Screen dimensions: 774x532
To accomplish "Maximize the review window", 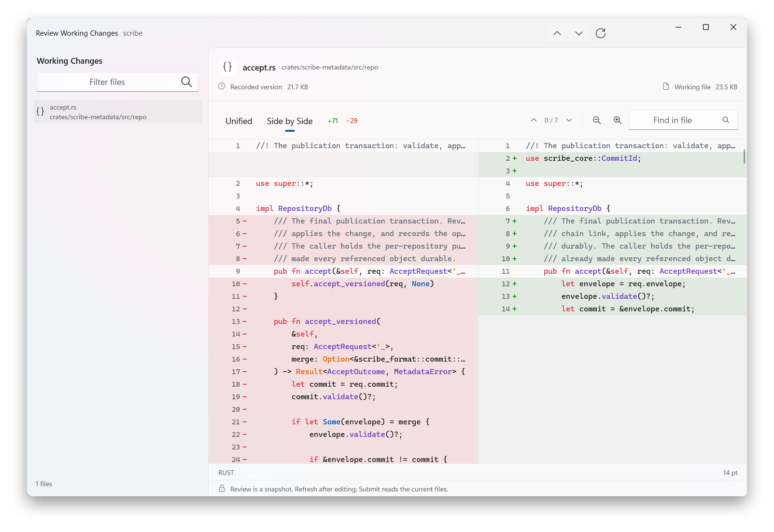I will click(705, 27).
